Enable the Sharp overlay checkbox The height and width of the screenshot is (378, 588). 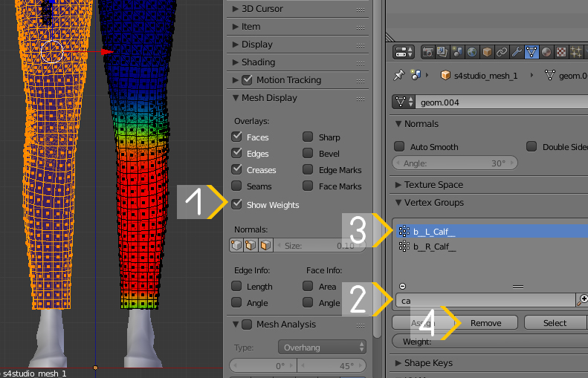tap(308, 137)
